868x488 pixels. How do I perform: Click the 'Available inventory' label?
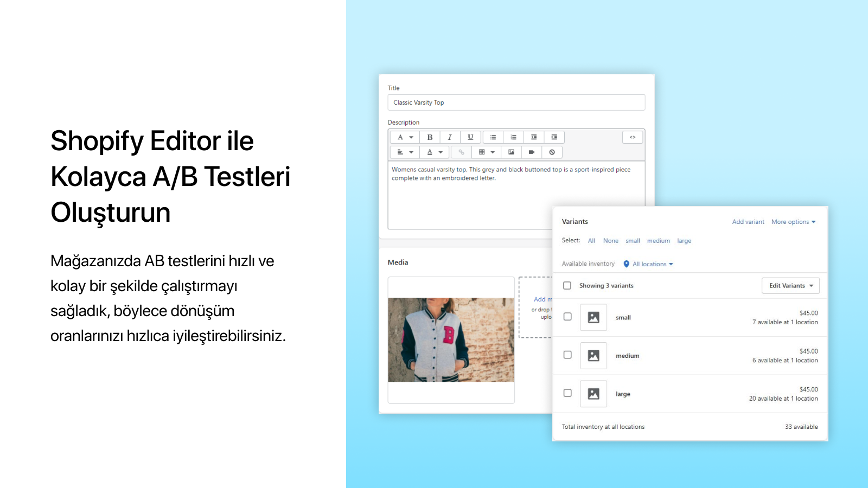[588, 264]
